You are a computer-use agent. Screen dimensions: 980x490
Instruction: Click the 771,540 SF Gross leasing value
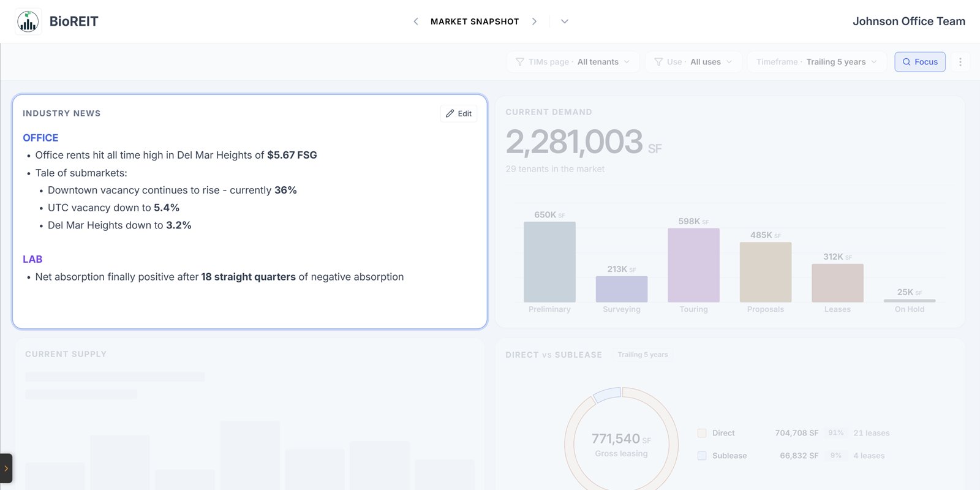[621, 439]
